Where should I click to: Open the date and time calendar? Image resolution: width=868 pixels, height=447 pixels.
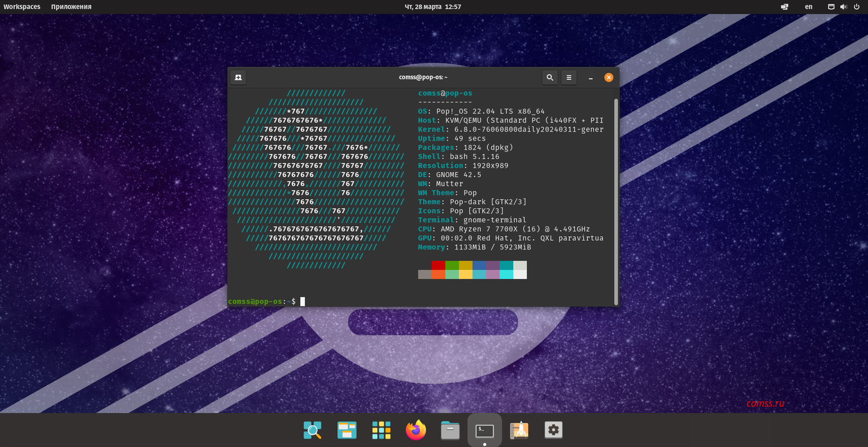pos(433,7)
